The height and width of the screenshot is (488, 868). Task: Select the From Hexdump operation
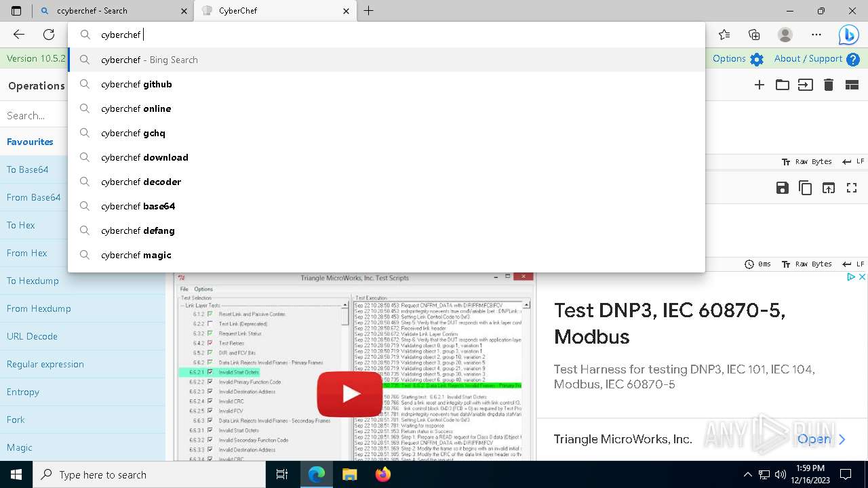point(83,308)
